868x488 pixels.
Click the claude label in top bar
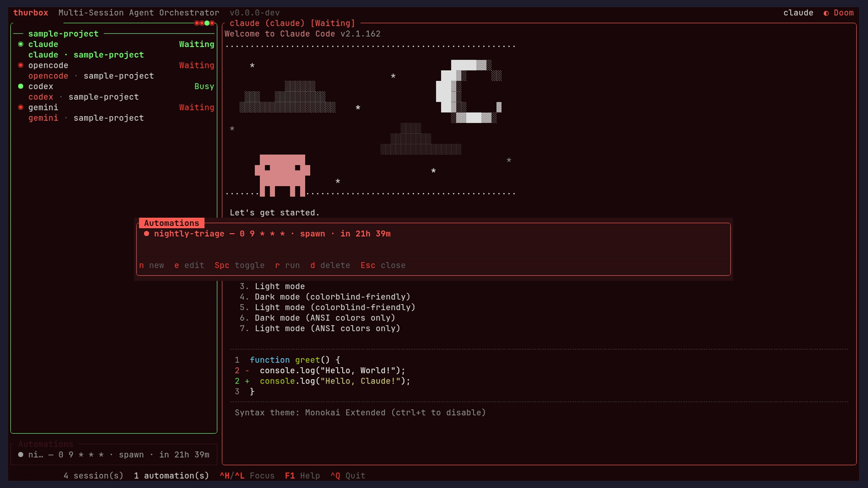coord(798,13)
